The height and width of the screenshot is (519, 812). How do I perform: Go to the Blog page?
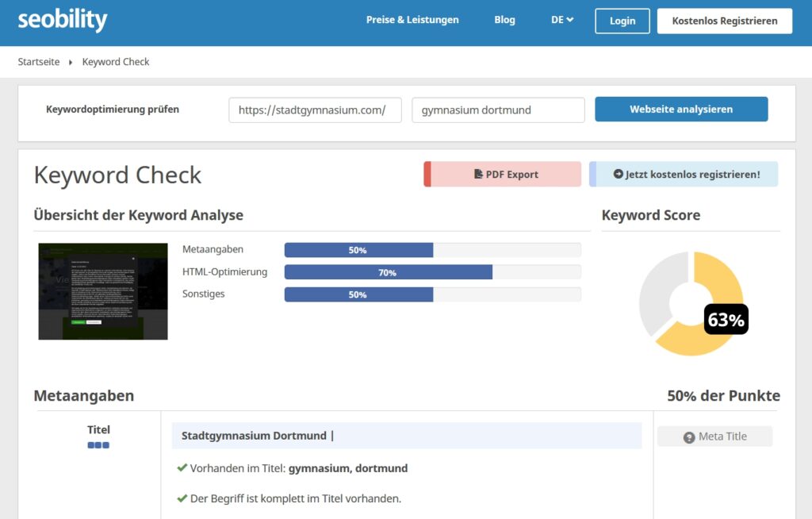(x=504, y=20)
